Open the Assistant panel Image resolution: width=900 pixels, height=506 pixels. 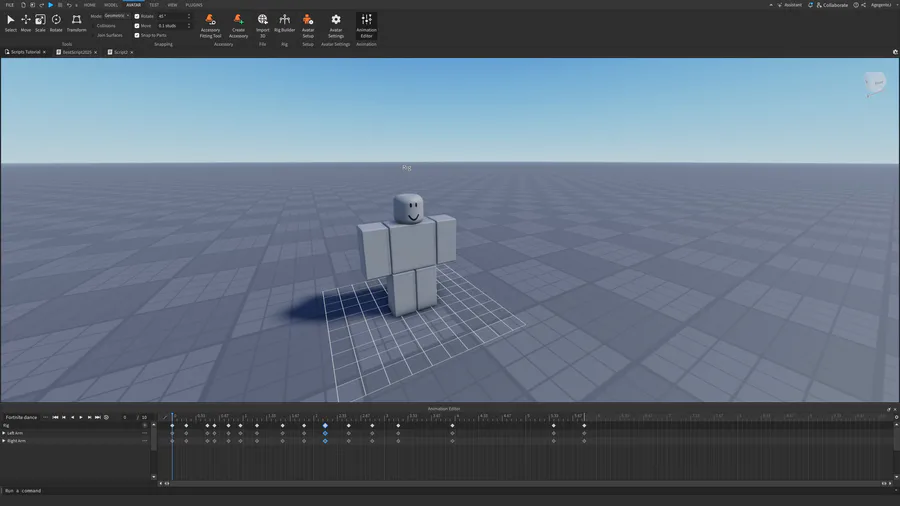[x=790, y=5]
